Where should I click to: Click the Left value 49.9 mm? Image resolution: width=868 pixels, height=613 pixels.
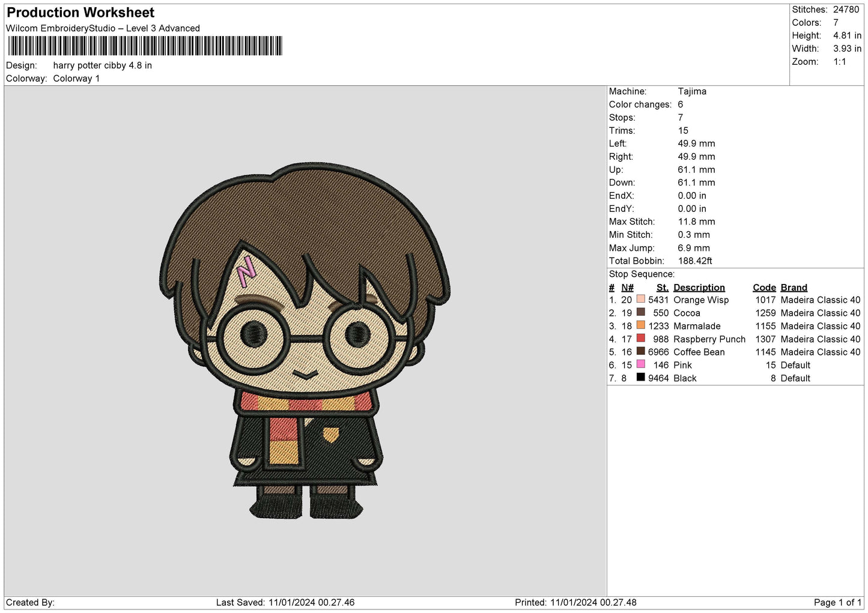(x=696, y=143)
